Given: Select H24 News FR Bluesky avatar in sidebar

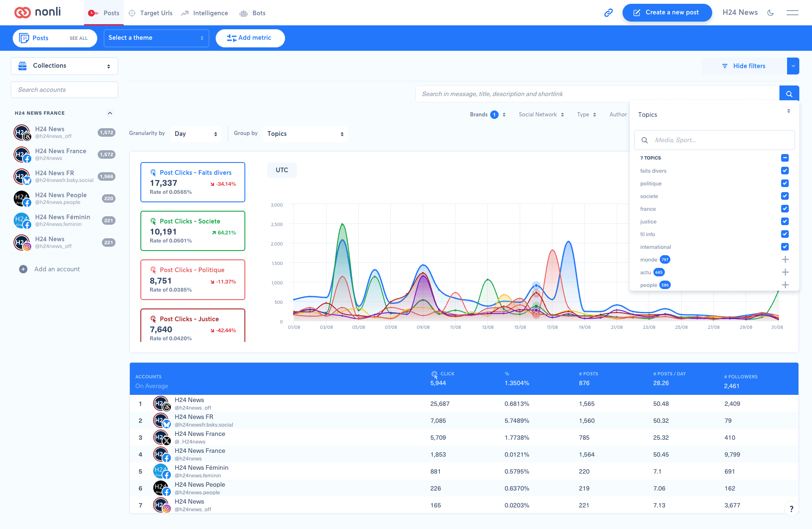Looking at the screenshot, I should click(x=22, y=176).
